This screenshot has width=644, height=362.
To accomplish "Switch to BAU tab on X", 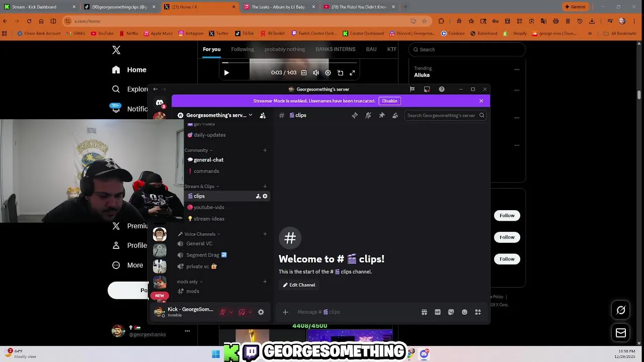I will click(x=371, y=49).
